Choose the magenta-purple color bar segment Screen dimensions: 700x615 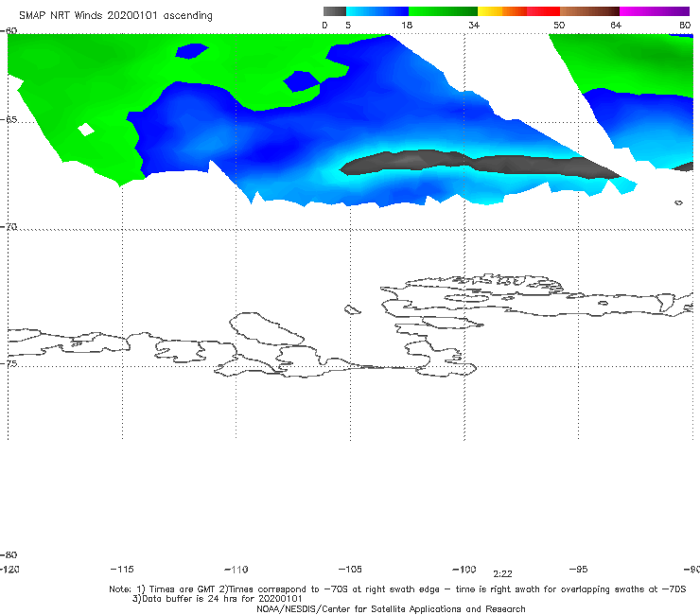pyautogui.click(x=655, y=11)
